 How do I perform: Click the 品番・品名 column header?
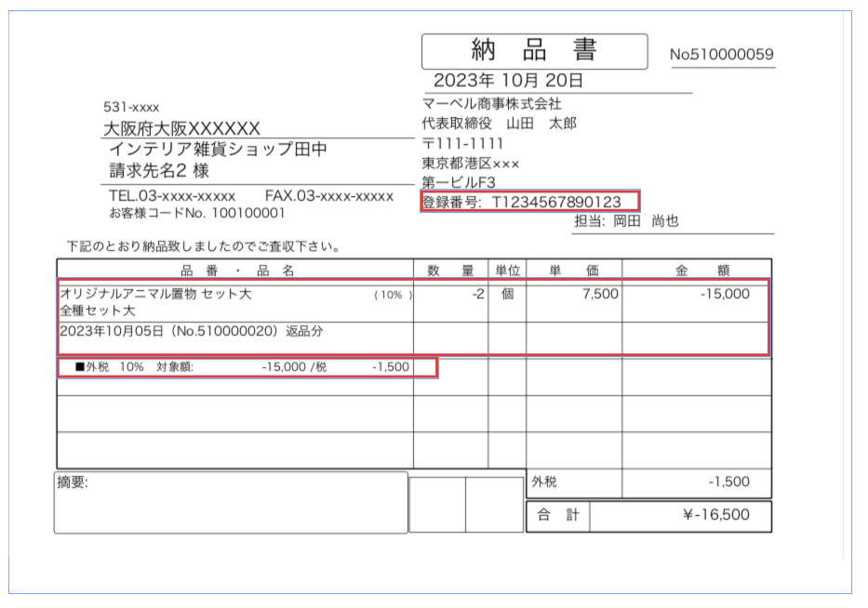point(236,271)
